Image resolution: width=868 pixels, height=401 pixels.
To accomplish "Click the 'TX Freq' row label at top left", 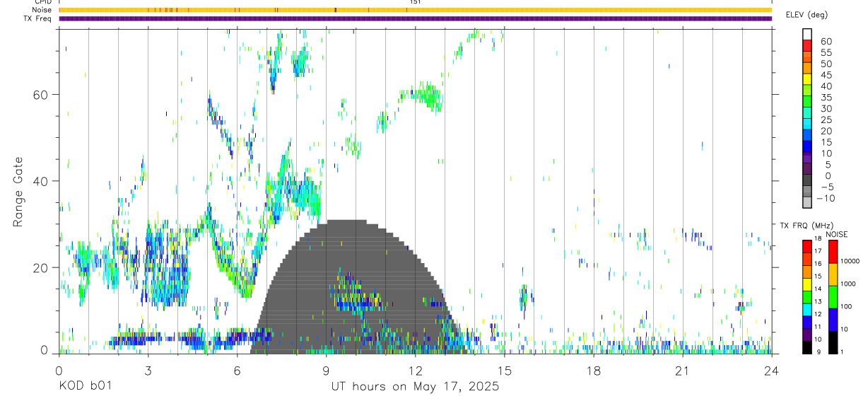I will click(x=38, y=18).
